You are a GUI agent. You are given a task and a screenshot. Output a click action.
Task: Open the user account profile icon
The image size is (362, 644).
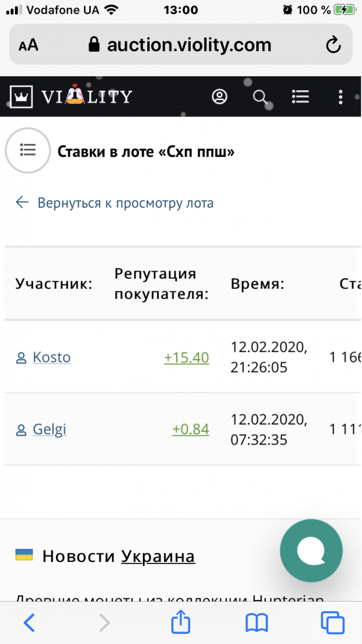(x=220, y=97)
